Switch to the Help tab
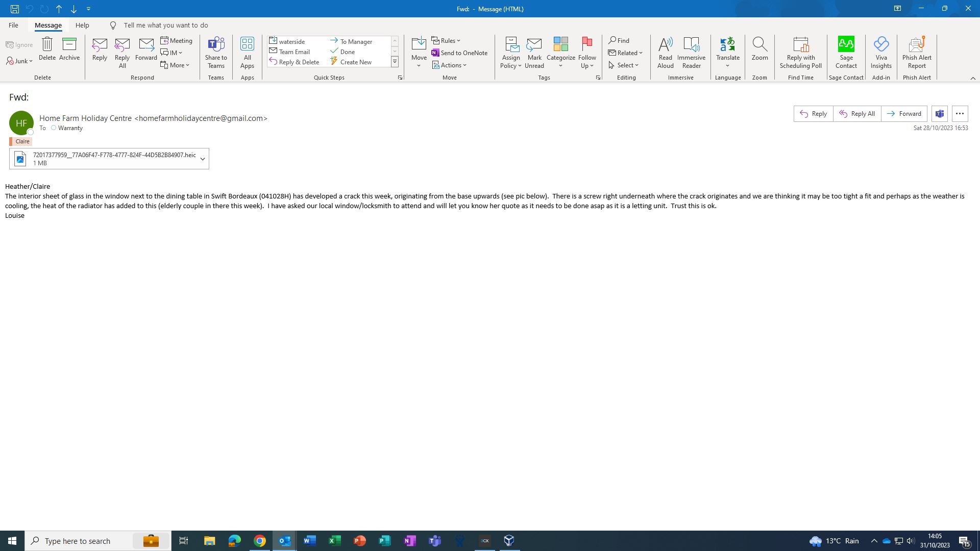Screen dimensions: 980x551 tap(82, 25)
